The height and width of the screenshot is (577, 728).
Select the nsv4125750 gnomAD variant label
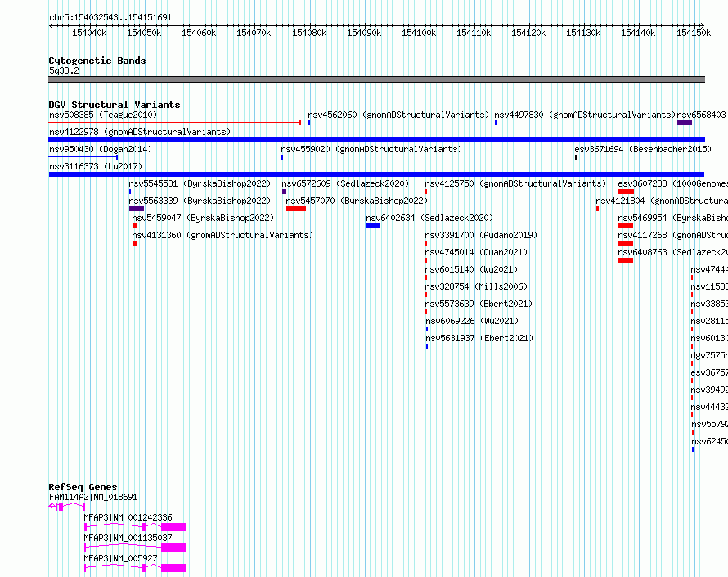tap(515, 183)
